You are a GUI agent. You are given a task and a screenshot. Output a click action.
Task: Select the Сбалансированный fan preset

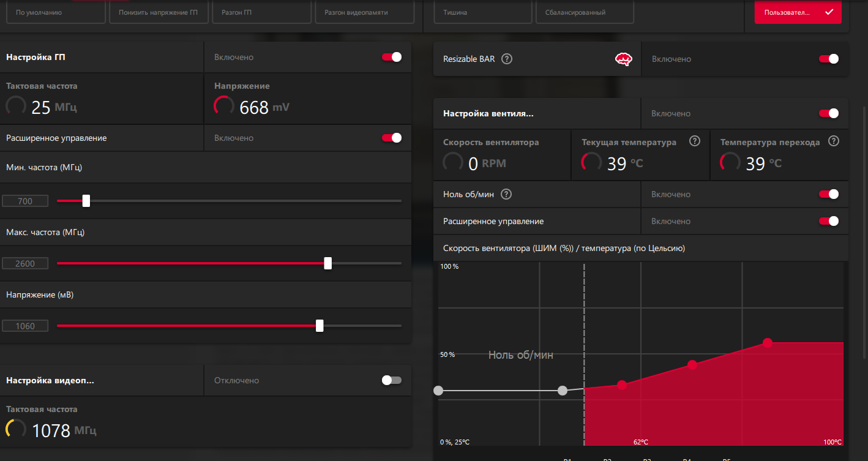586,12
